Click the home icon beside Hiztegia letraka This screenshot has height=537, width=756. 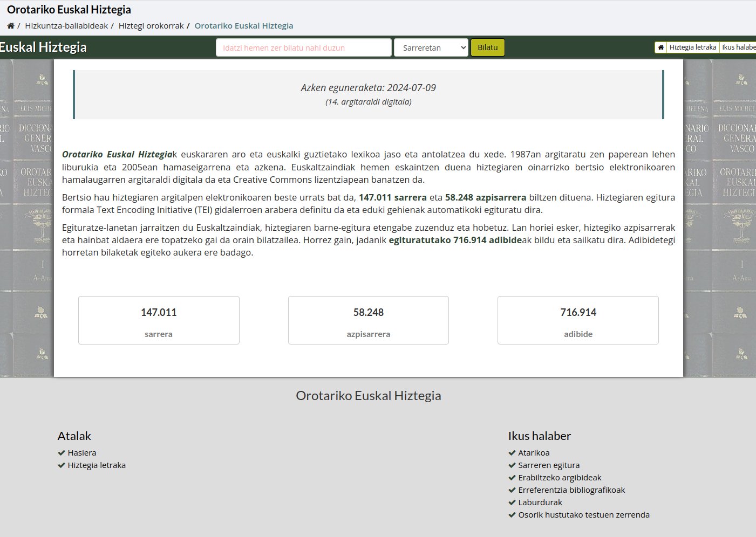(x=660, y=47)
